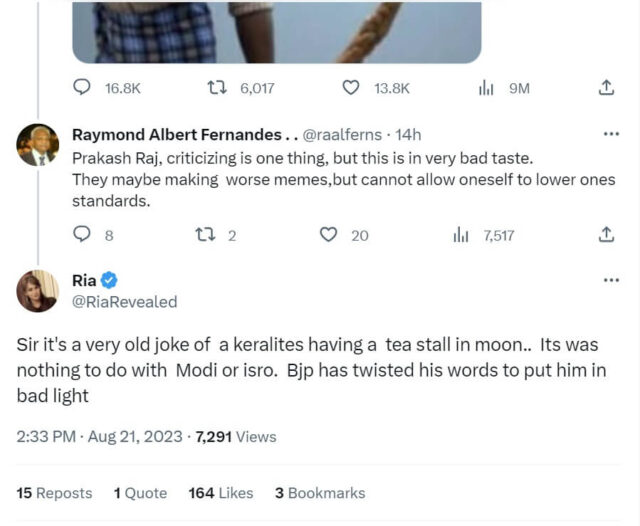The width and height of the screenshot is (640, 526).
Task: View analytics of the 9M views tweet
Action: coord(486,88)
